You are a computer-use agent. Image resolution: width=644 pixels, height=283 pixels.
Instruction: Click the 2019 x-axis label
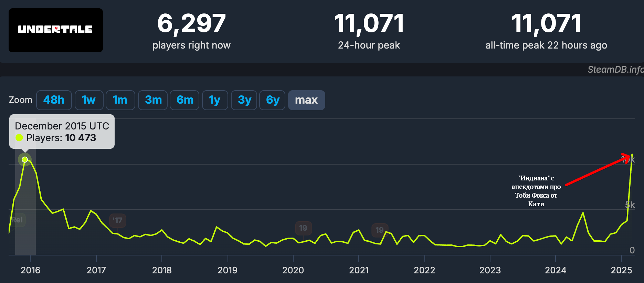click(x=228, y=270)
